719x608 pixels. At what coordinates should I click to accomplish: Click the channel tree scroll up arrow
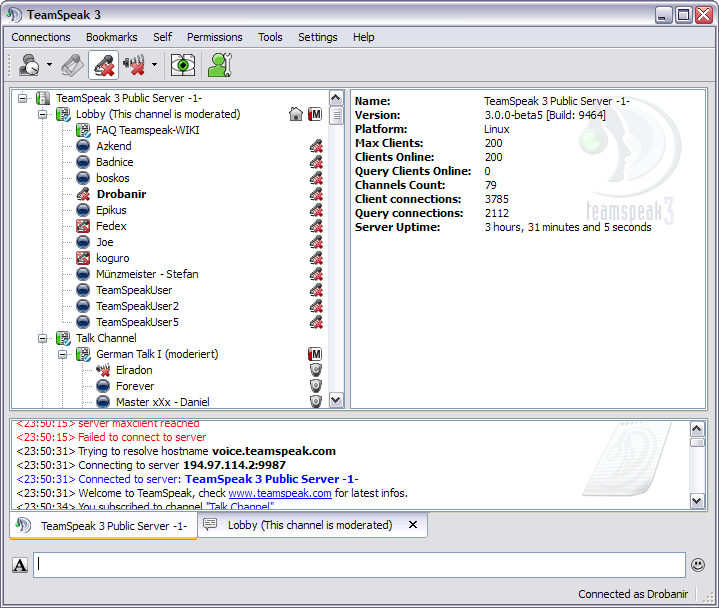[336, 98]
